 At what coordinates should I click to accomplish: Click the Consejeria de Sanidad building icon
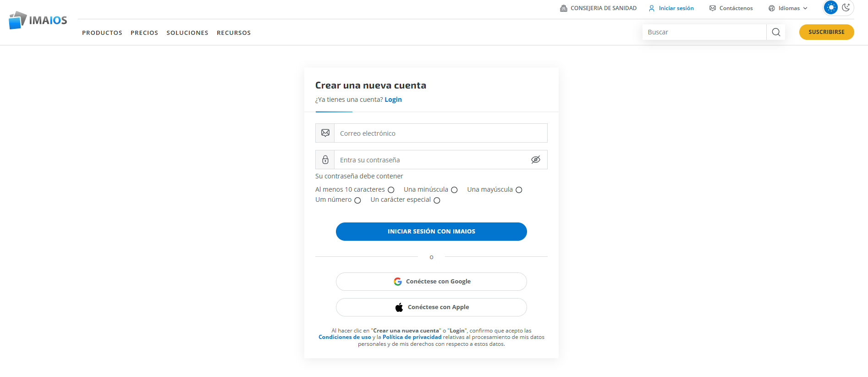coord(564,8)
